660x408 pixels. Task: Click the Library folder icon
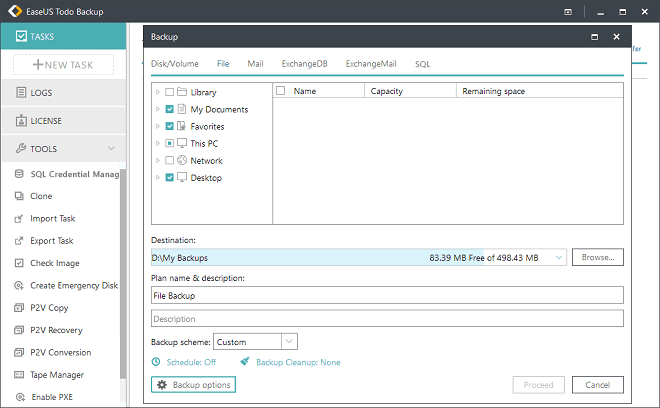(x=182, y=92)
